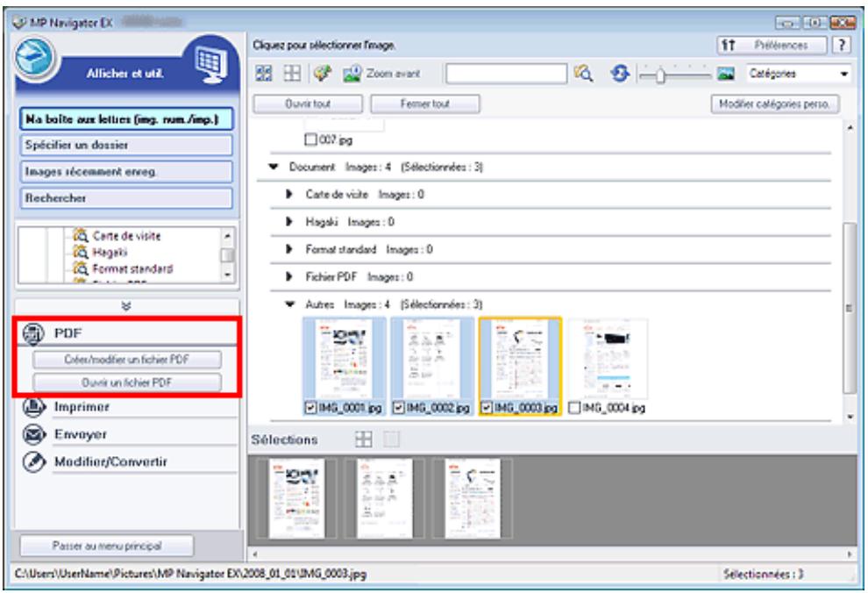Open the Préférences button
The width and height of the screenshot is (868, 593).
tap(772, 45)
